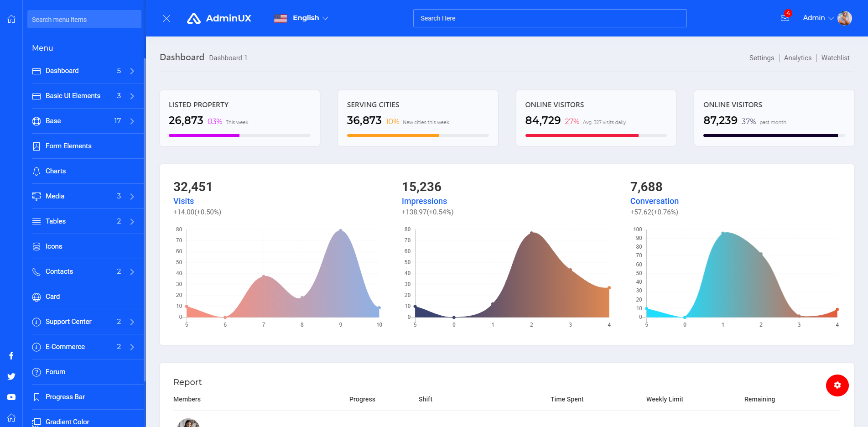Open the English language dropdown

coord(310,18)
